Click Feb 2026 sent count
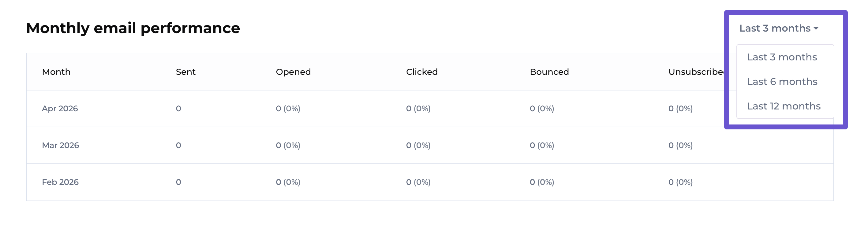Image resolution: width=868 pixels, height=241 pixels. [178, 182]
